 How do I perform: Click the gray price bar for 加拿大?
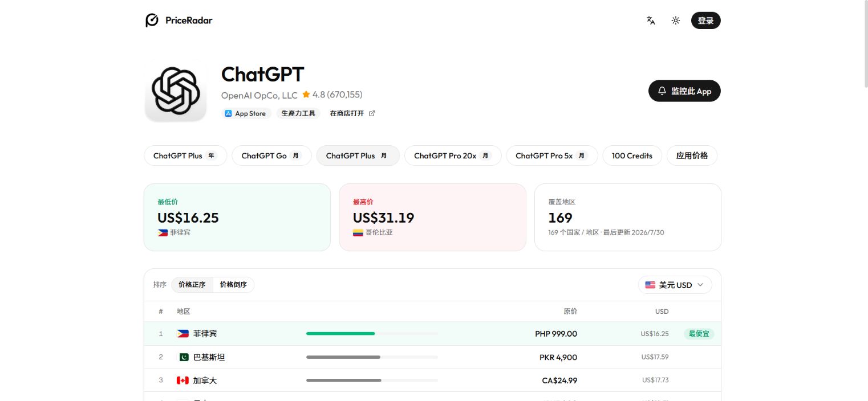344,380
